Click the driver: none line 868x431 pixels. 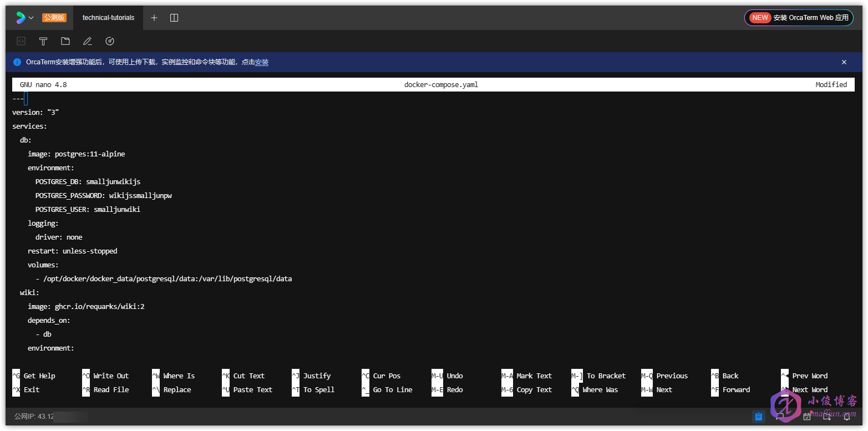pos(59,237)
